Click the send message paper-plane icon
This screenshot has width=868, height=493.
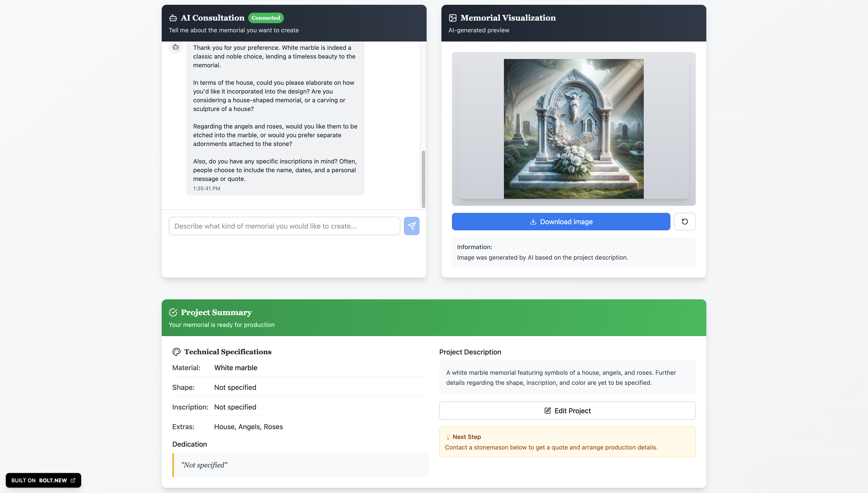[x=411, y=226]
